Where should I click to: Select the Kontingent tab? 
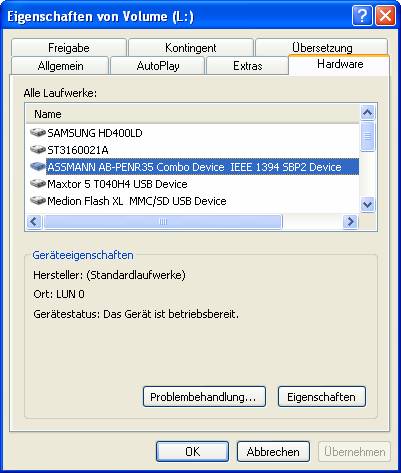pos(191,48)
